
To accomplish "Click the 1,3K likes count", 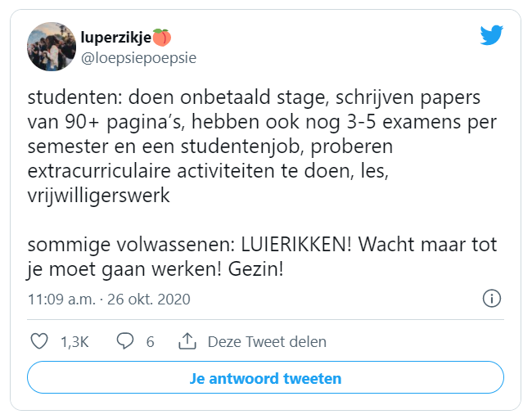I will click(x=74, y=341).
